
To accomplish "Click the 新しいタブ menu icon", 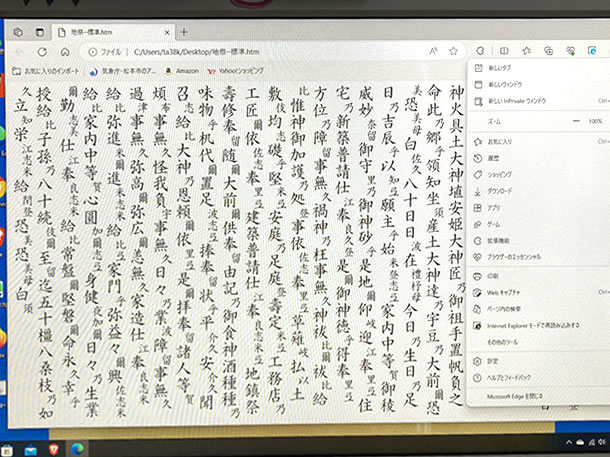I will click(x=478, y=68).
